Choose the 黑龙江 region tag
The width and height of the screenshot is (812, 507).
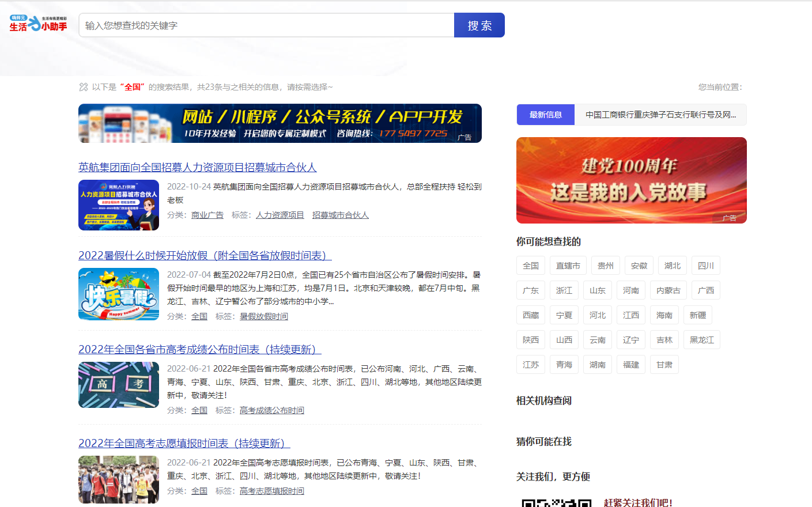click(x=701, y=340)
